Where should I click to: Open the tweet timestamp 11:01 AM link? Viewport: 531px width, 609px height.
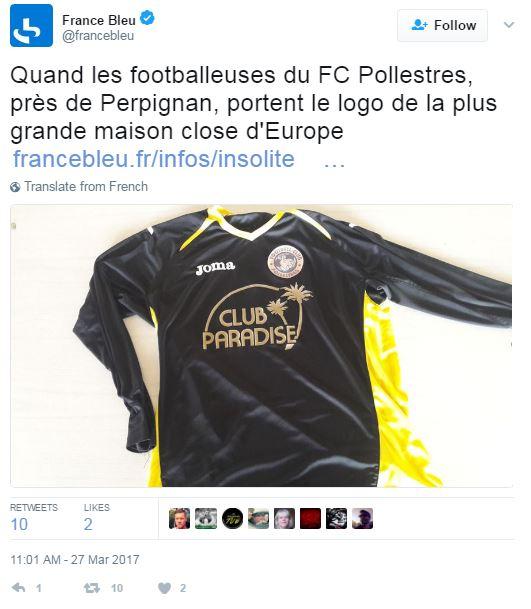pos(75,560)
